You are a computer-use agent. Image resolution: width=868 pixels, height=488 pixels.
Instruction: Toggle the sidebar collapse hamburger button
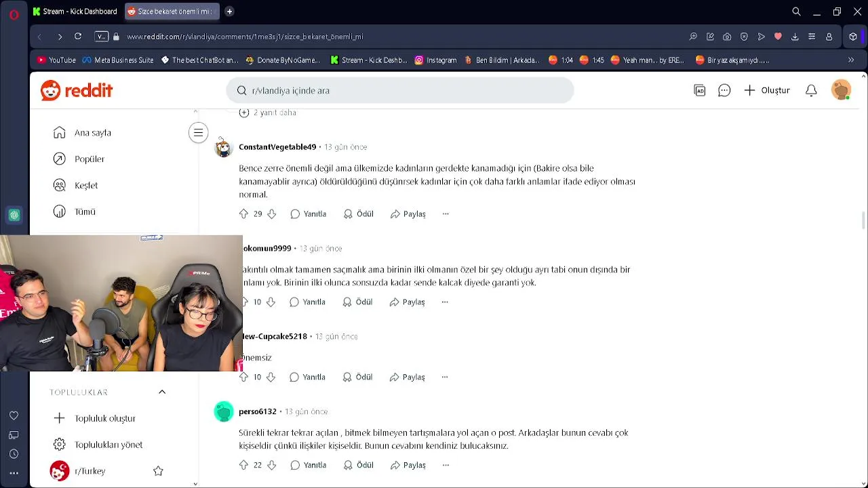(198, 133)
